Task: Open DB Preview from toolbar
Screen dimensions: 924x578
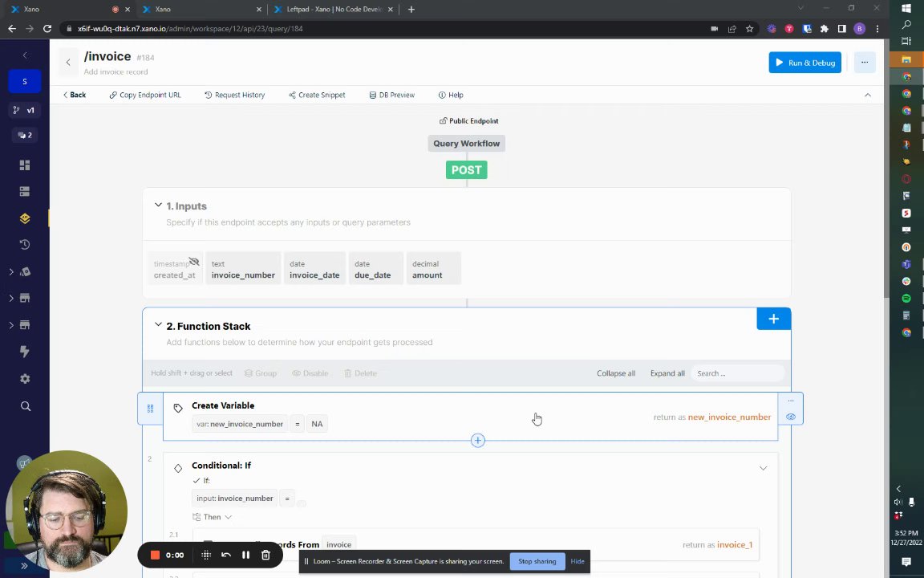Action: (x=392, y=95)
